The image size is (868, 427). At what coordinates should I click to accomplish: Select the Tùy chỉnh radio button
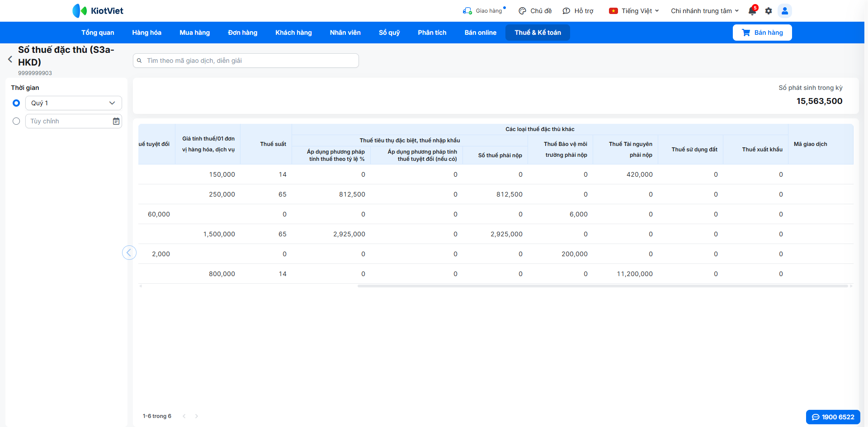[x=16, y=121]
